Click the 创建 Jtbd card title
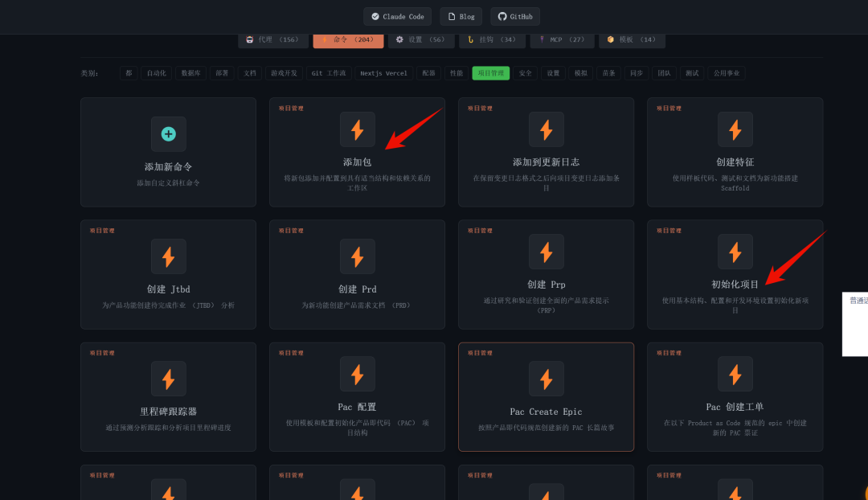Viewport: 868px width, 500px height. pyautogui.click(x=168, y=289)
